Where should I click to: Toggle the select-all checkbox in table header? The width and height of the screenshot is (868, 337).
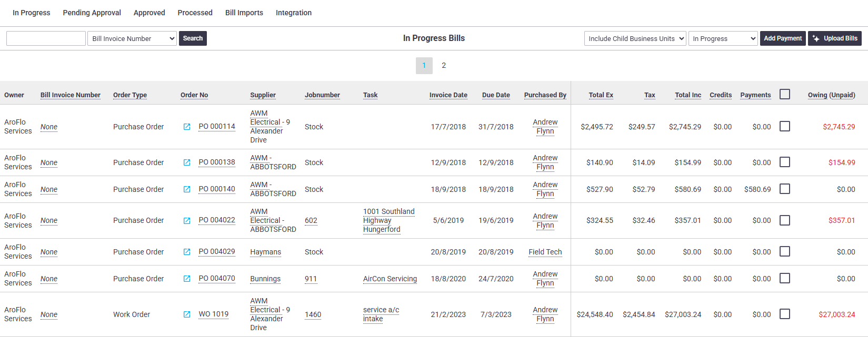[785, 94]
